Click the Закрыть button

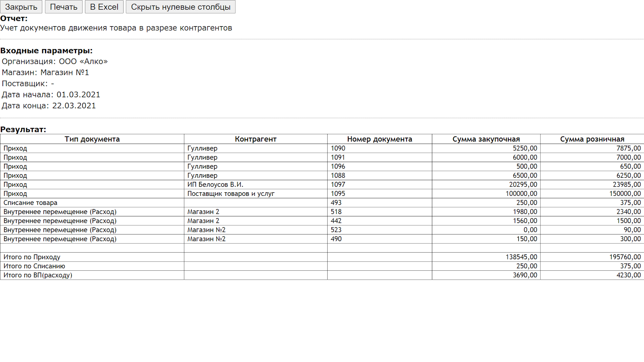tap(21, 7)
